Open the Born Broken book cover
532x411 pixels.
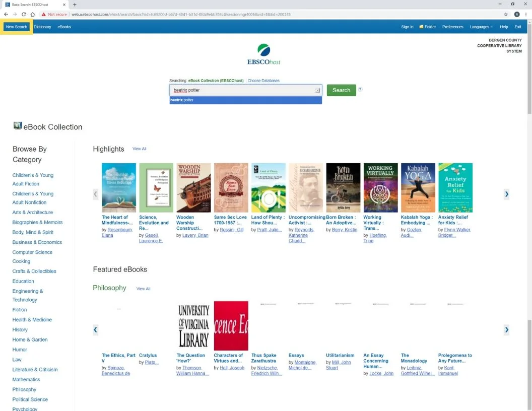(343, 187)
